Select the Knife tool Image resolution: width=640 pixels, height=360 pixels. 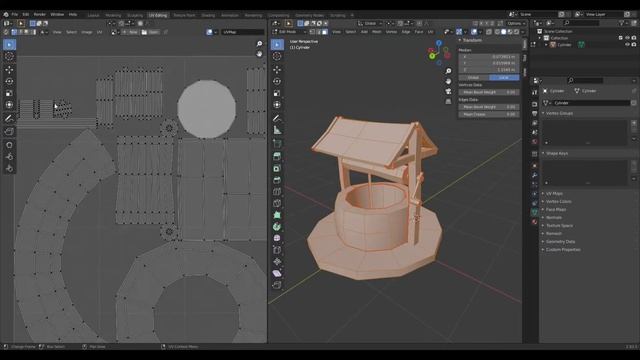click(277, 203)
